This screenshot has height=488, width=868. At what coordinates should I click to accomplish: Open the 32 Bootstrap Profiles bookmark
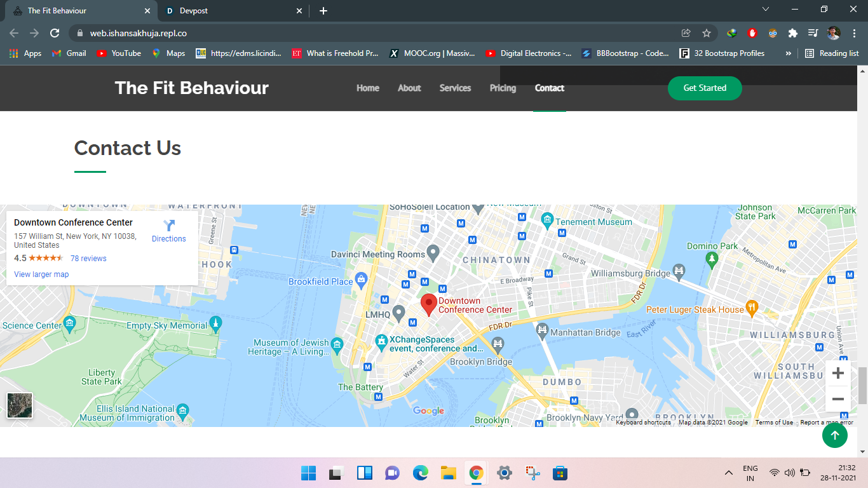click(x=722, y=53)
